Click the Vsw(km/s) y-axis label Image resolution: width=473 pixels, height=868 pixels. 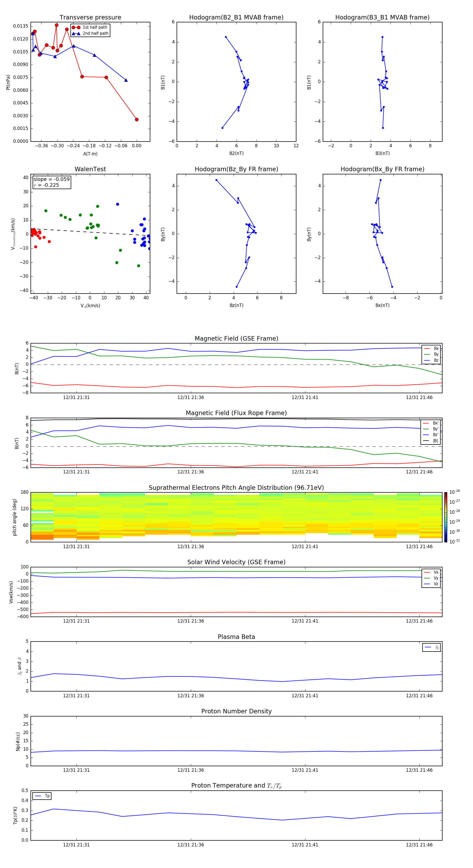point(11,592)
